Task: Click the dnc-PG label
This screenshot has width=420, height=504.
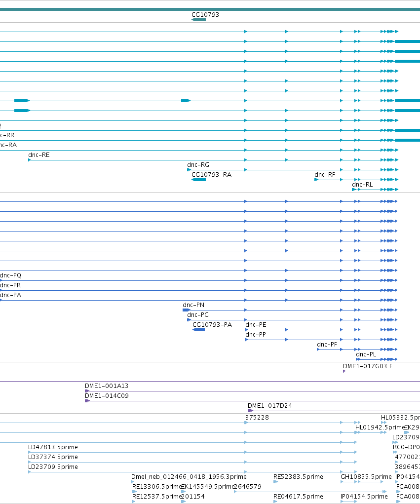Action: coord(198,315)
